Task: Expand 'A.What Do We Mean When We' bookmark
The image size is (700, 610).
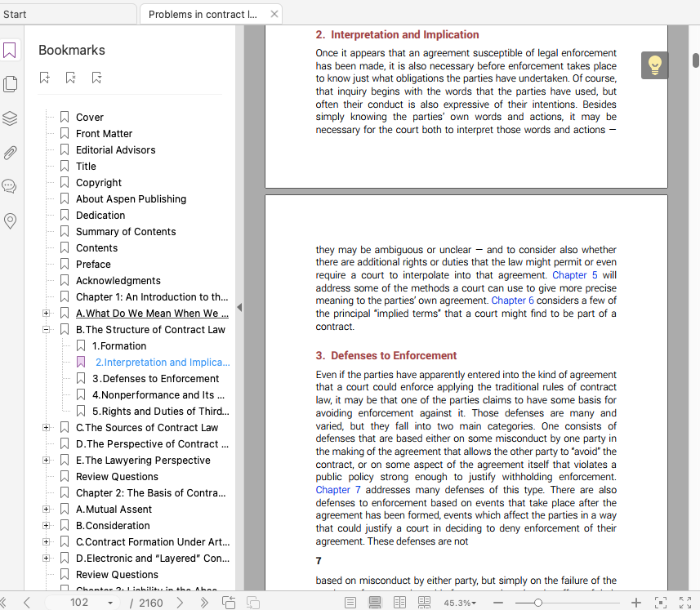Action: point(46,314)
